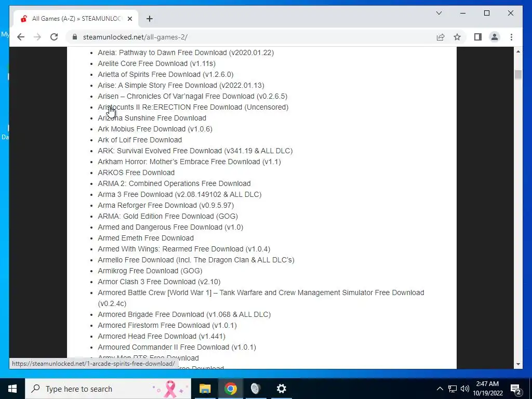The image size is (532, 399).
Task: Open the taskbar clock and calendar
Action: coord(487,389)
